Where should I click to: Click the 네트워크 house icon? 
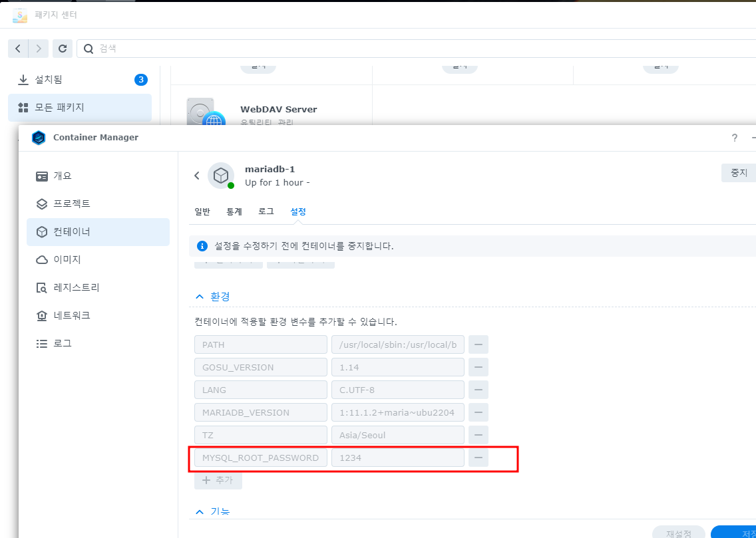pyautogui.click(x=42, y=316)
